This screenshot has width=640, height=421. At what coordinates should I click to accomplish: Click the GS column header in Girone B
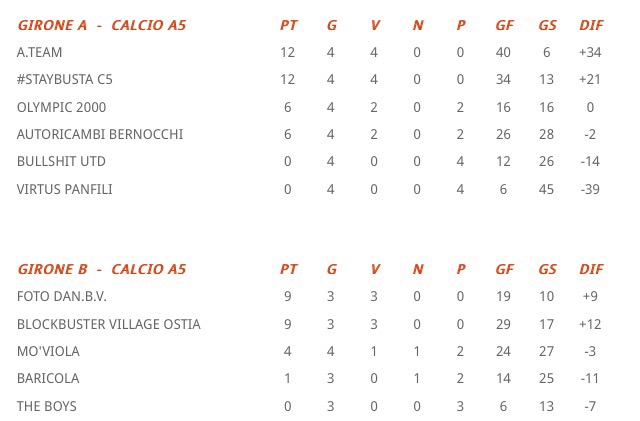[547, 269]
